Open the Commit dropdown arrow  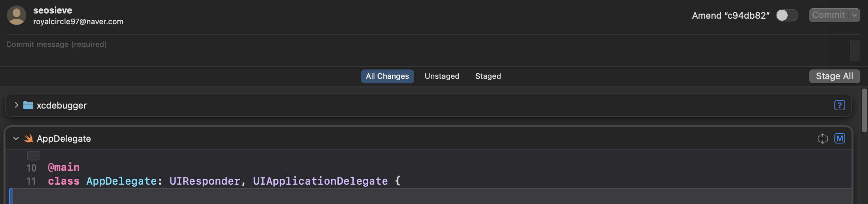pyautogui.click(x=854, y=15)
